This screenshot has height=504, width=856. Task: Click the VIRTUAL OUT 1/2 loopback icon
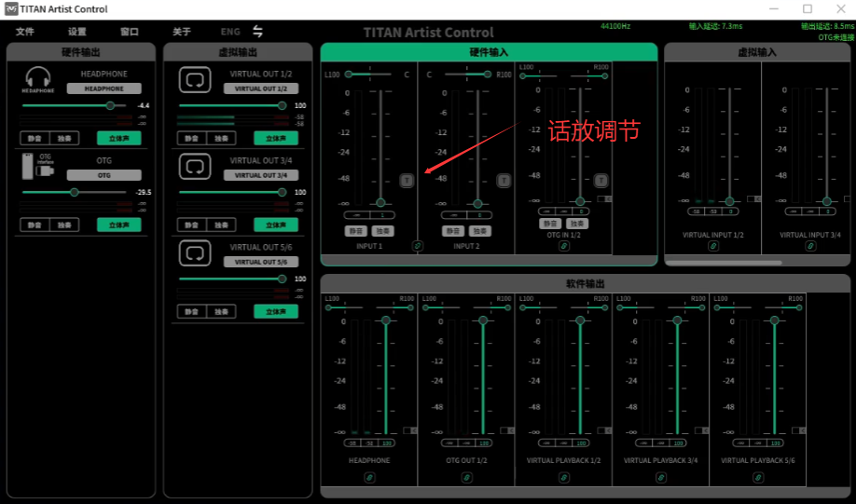195,80
